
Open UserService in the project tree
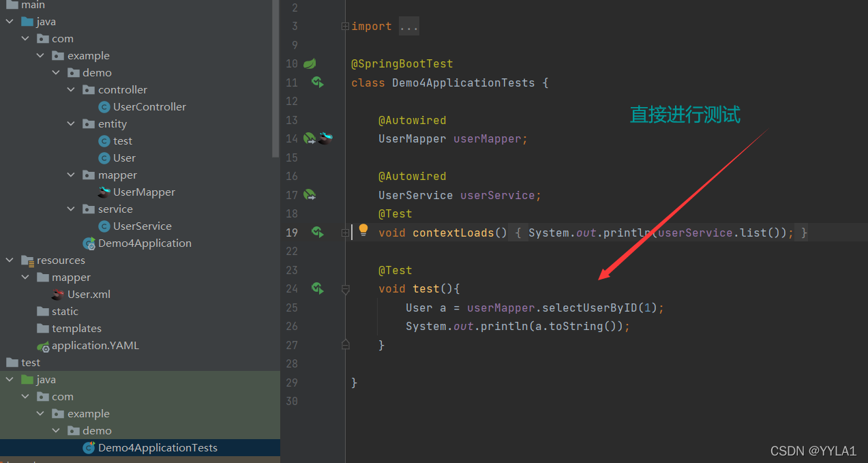142,226
